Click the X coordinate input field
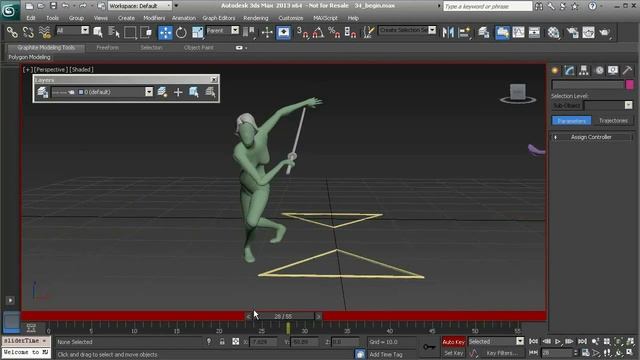The image size is (640, 360). click(x=263, y=342)
